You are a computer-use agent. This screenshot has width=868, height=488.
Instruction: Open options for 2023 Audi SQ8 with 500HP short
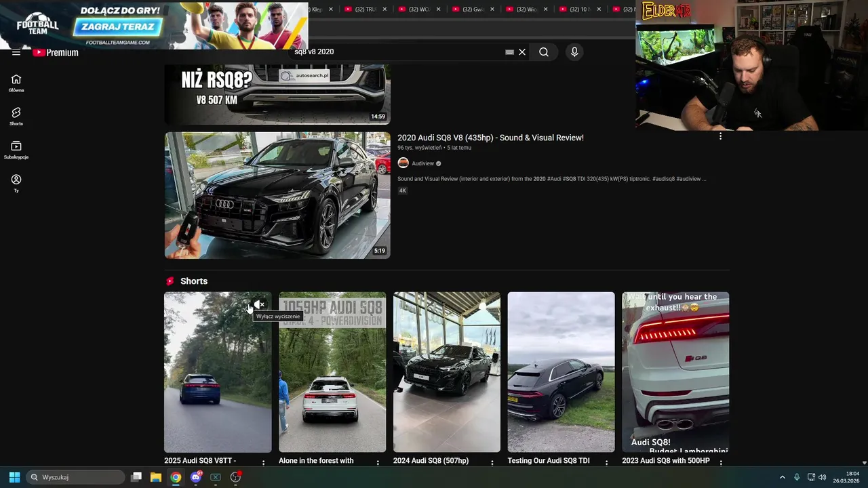click(x=721, y=463)
